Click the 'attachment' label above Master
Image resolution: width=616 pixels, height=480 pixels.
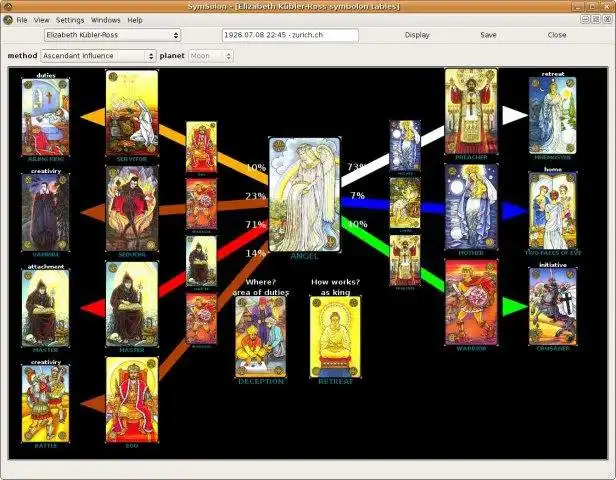coord(46,266)
